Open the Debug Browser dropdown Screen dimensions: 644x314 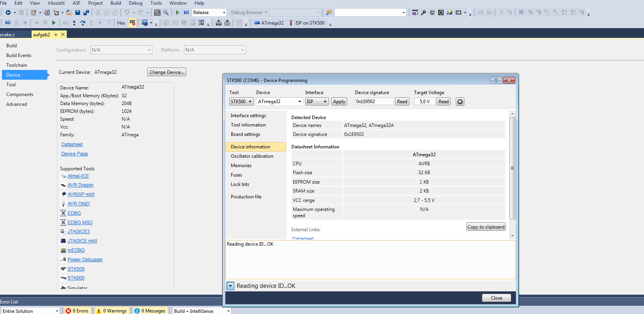[x=249, y=12]
